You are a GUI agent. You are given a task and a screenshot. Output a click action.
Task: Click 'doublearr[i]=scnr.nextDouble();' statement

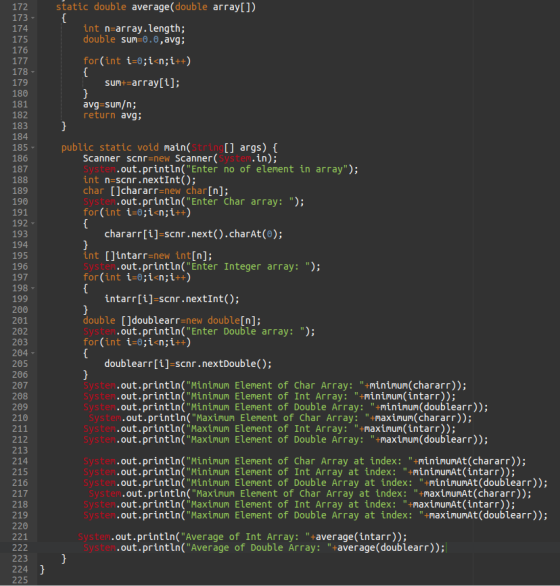188,364
